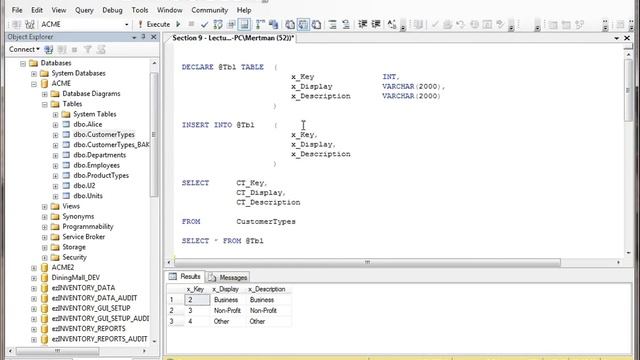
Task: Click the editor horizontal scrollbar thumb
Action: click(367, 262)
